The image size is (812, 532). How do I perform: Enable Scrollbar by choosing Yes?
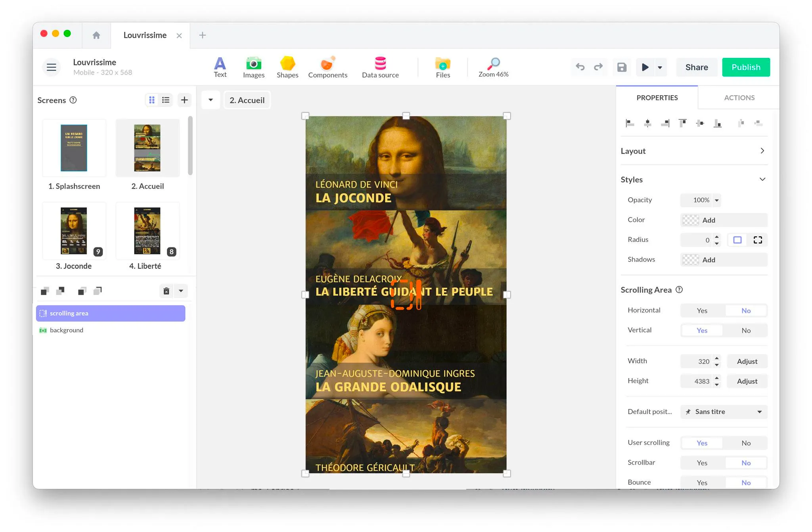tap(702, 463)
